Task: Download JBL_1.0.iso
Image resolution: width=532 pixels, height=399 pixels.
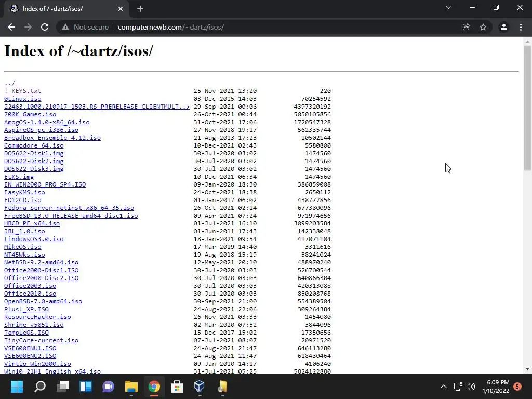Action: click(24, 231)
